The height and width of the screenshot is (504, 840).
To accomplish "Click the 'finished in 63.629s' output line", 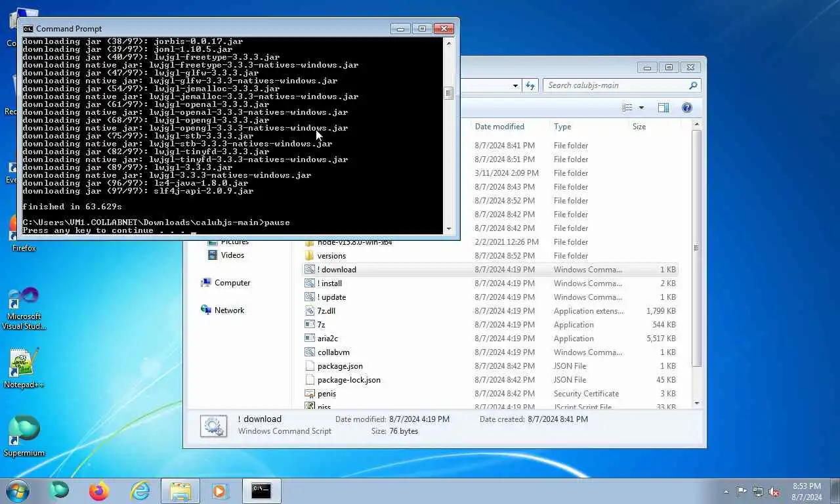I will [72, 207].
